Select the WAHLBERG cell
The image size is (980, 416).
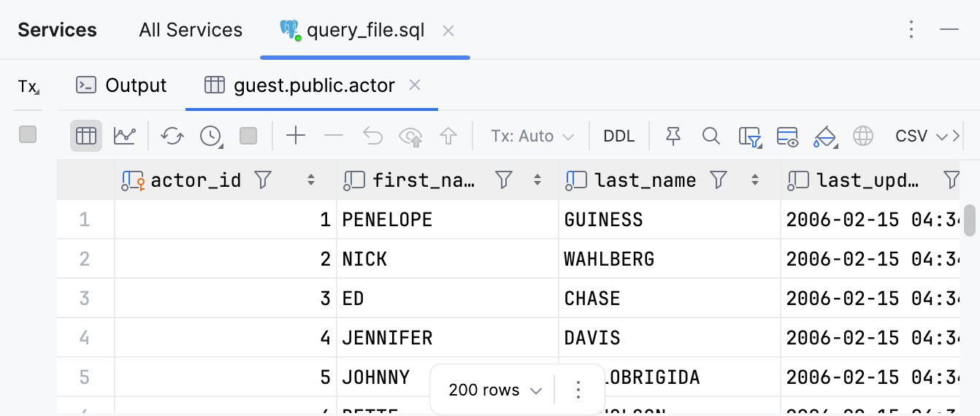[669, 258]
